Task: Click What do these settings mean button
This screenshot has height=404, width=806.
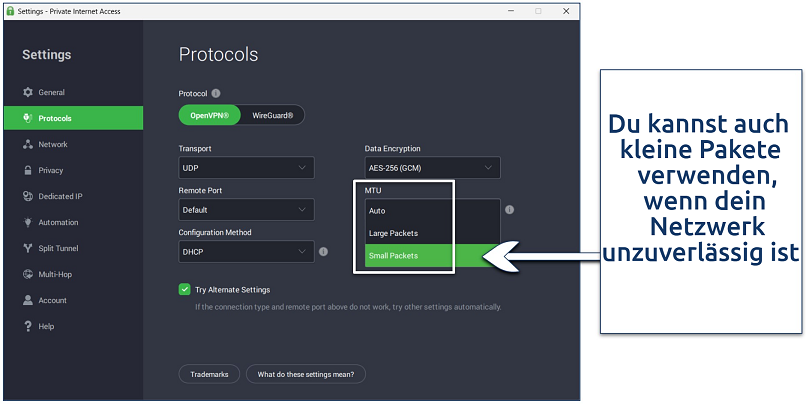Action: coord(306,374)
